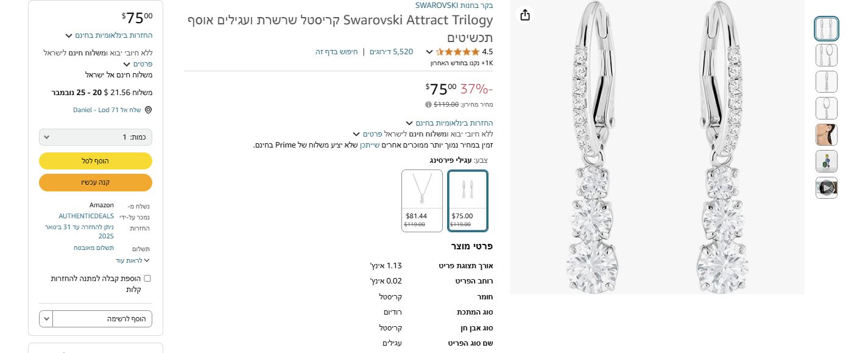Open the quantity dropdown set to 1
Image resolution: width=868 pixels, height=353 pixels.
coord(95,137)
